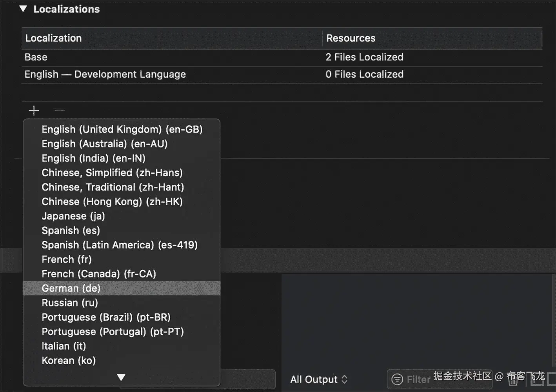Click the plus button to add localization
This screenshot has height=392, width=556.
(x=34, y=111)
